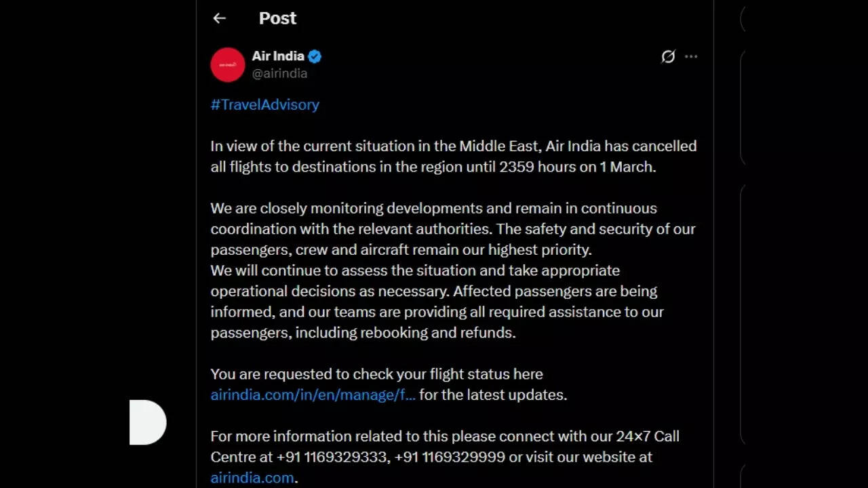
Task: Open the airindia.com/in/en/manage flight status link
Action: point(313,394)
